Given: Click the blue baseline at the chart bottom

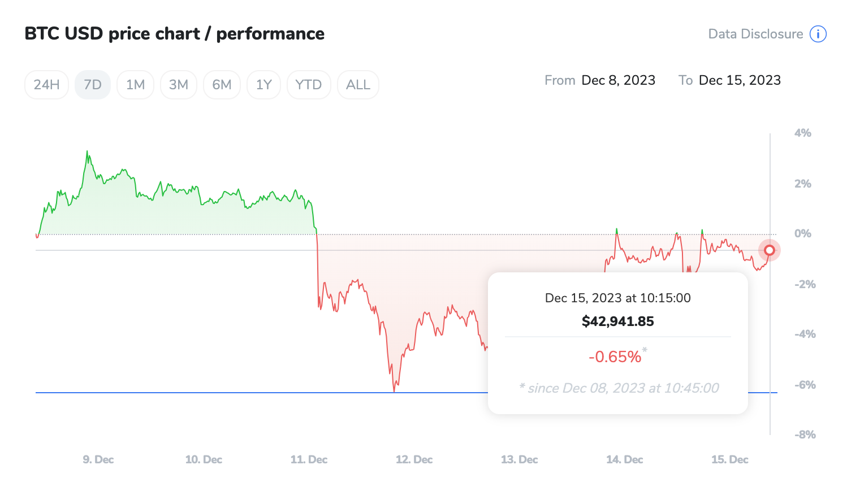Looking at the screenshot, I should [226, 390].
